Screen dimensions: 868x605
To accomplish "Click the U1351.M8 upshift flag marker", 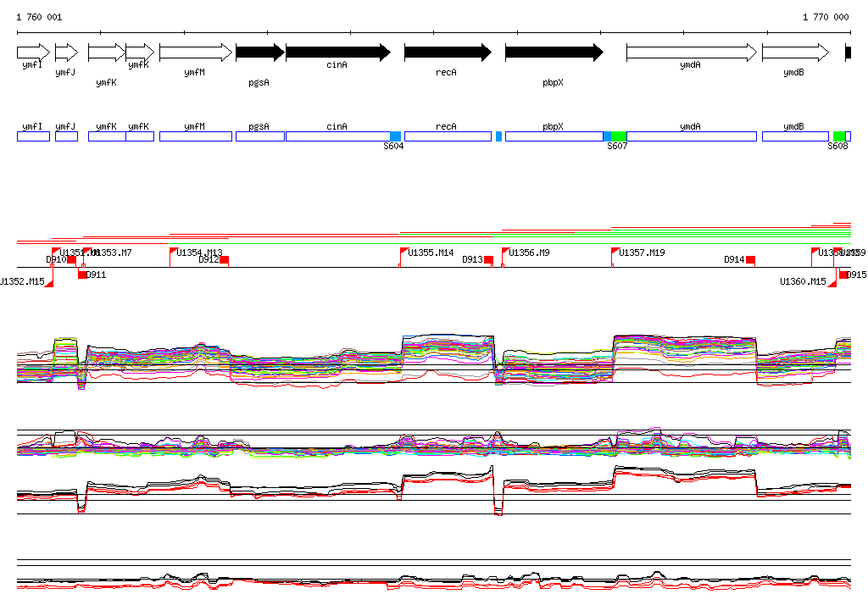I will click(x=56, y=252).
